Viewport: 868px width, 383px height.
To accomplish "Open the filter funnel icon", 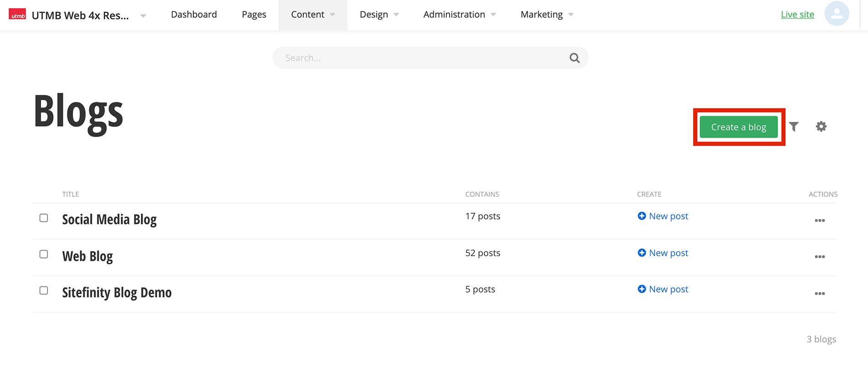I will pyautogui.click(x=794, y=127).
